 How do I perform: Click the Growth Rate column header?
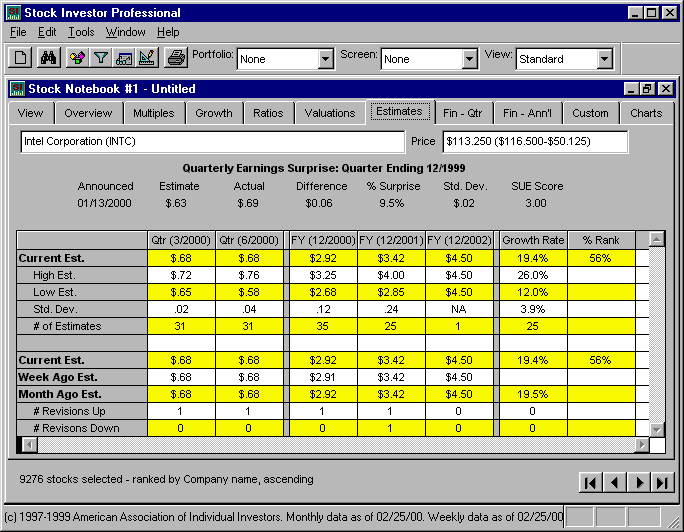[533, 240]
